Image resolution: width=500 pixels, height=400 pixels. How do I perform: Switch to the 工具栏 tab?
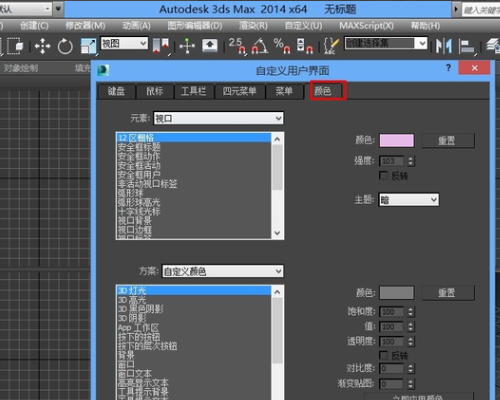click(194, 91)
